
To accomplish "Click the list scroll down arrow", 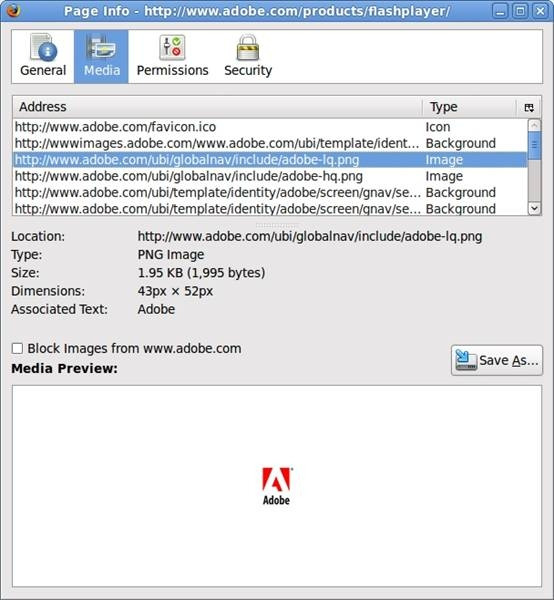I will click(x=534, y=208).
